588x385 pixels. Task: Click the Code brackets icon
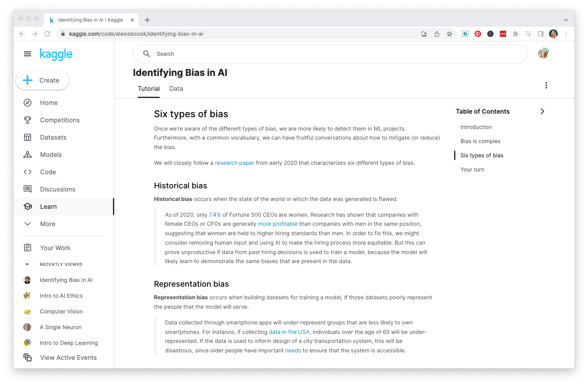[x=28, y=172]
